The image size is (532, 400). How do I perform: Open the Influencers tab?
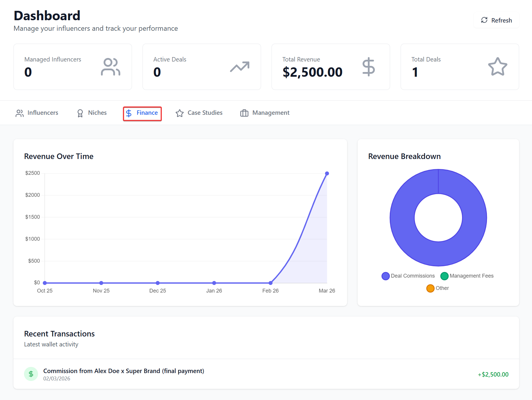[37, 113]
